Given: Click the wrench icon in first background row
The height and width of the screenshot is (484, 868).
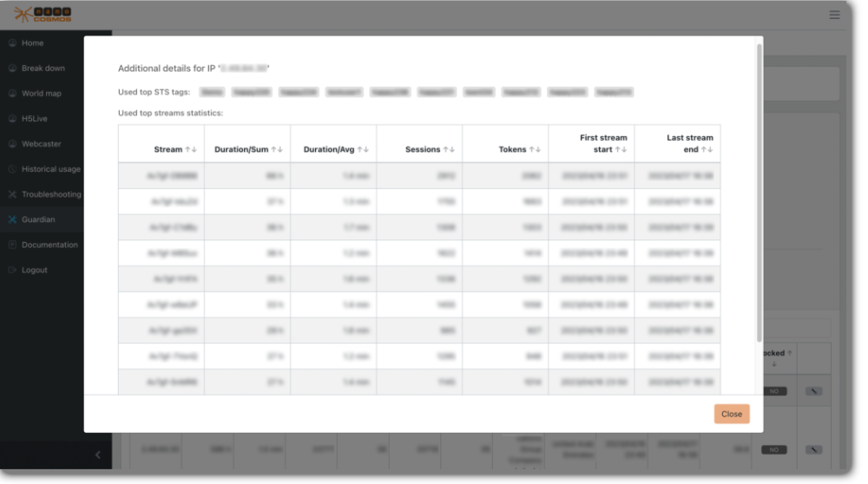Looking at the screenshot, I should (812, 391).
